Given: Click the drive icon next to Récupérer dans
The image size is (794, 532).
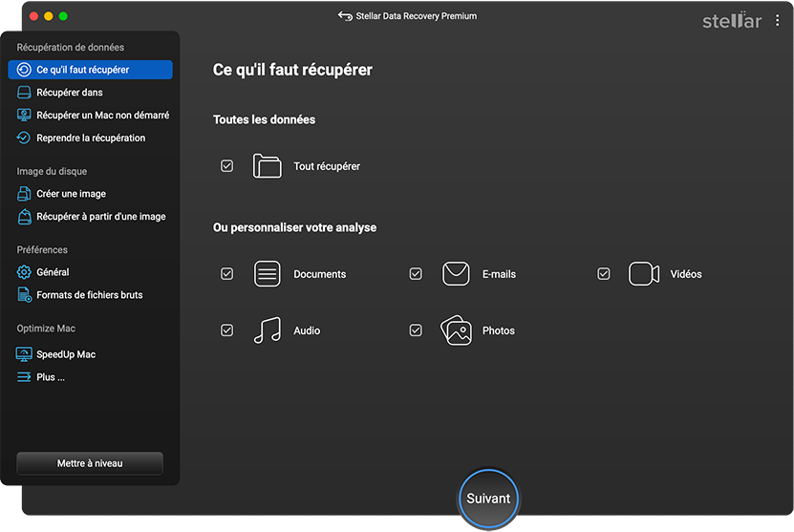Looking at the screenshot, I should tap(24, 92).
